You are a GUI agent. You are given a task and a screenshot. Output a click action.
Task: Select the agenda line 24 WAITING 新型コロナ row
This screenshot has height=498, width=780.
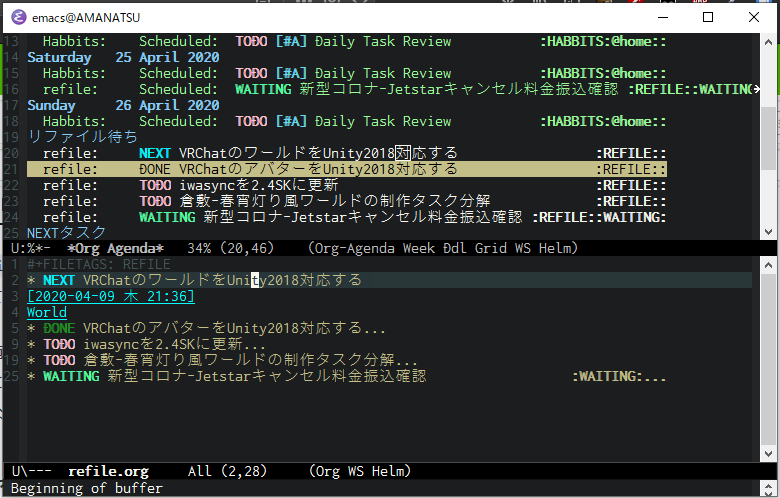point(347,217)
